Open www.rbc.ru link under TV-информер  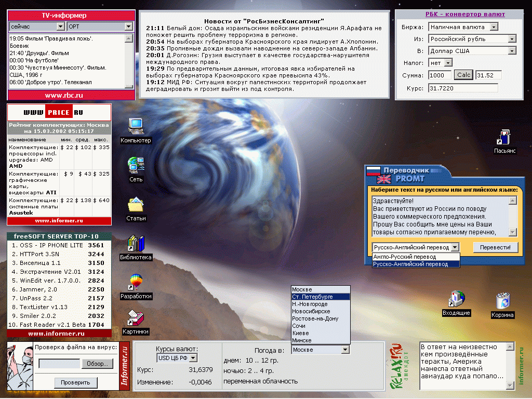[64, 96]
